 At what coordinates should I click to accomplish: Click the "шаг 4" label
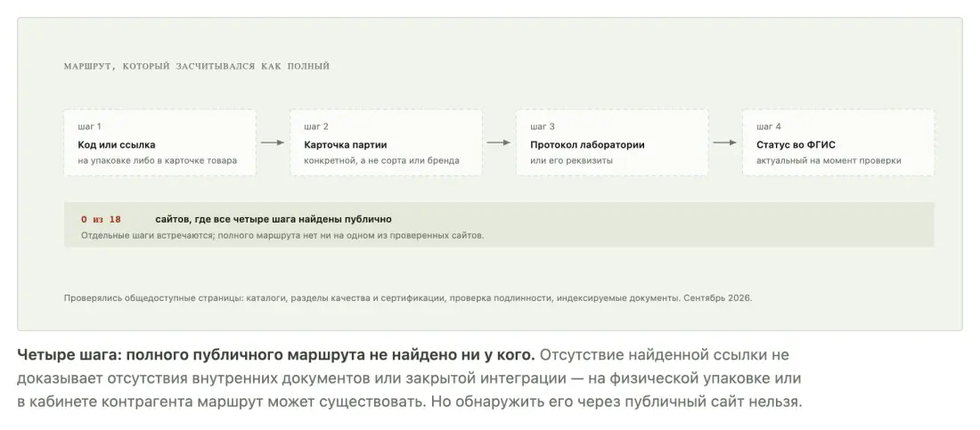[769, 127]
